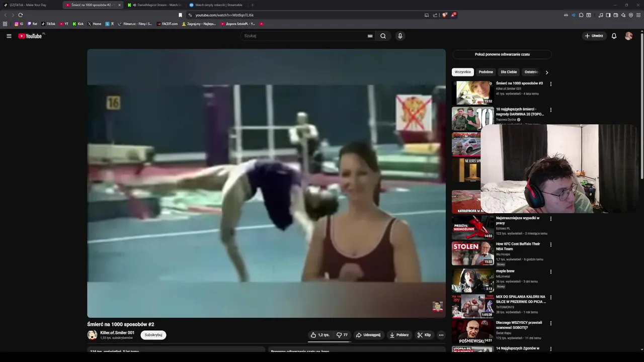Close the Śmierć na 1000 sposobów tab
The width and height of the screenshot is (644, 362).
[119, 5]
